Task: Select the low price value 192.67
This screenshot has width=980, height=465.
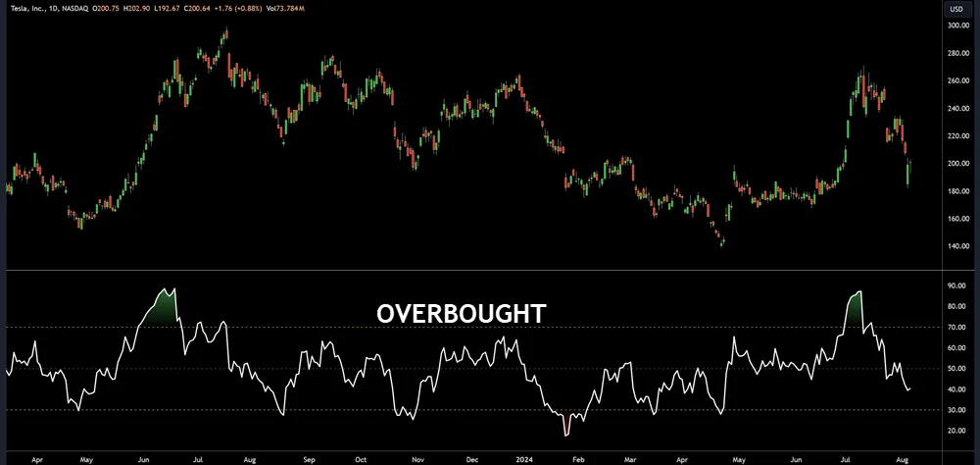Action: (x=170, y=9)
